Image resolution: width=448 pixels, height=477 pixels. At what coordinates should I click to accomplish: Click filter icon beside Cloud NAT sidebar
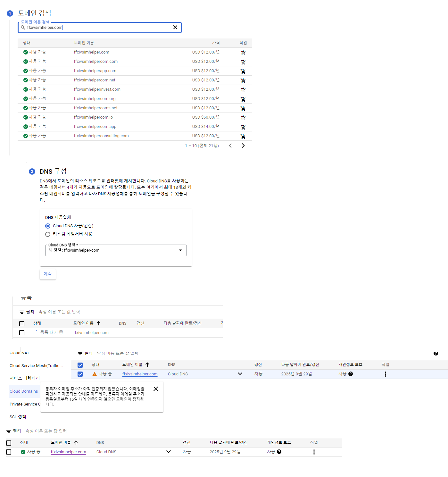pyautogui.click(x=80, y=354)
